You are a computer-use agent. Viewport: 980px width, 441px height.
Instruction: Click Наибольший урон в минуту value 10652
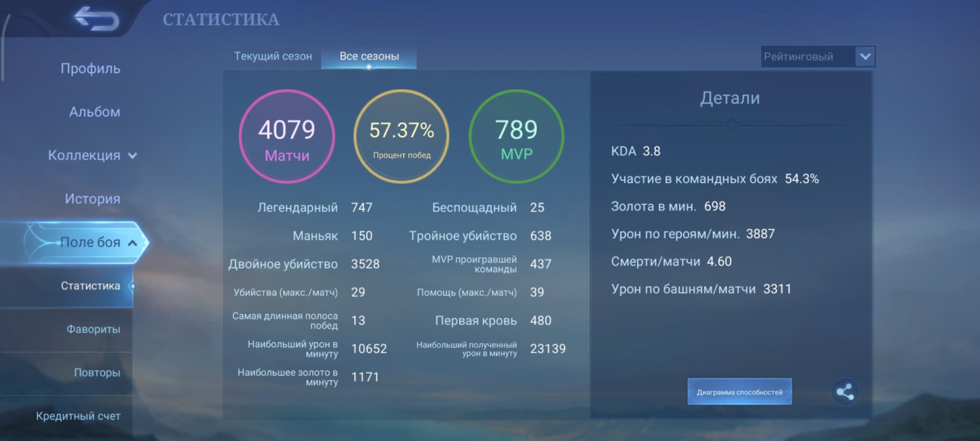pyautogui.click(x=369, y=349)
